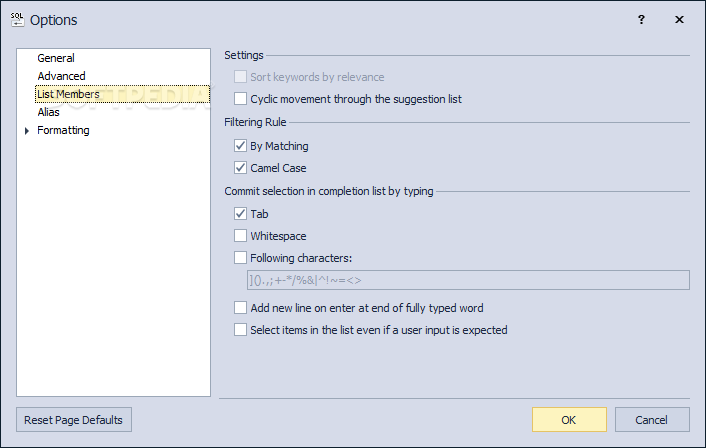Viewport: 706px width, 448px height.
Task: Confirm settings with the OK button
Action: click(x=569, y=420)
